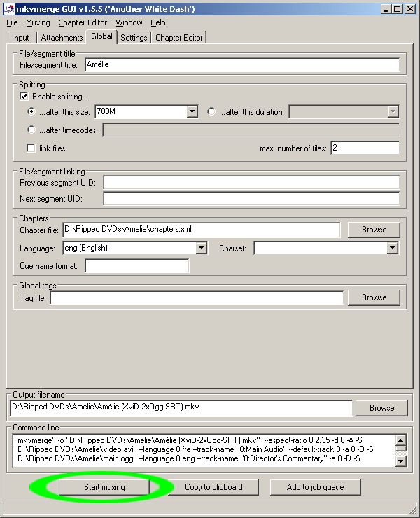Image resolution: width=420 pixels, height=518 pixels.
Task: Select the after this duration radio button
Action: [x=211, y=112]
